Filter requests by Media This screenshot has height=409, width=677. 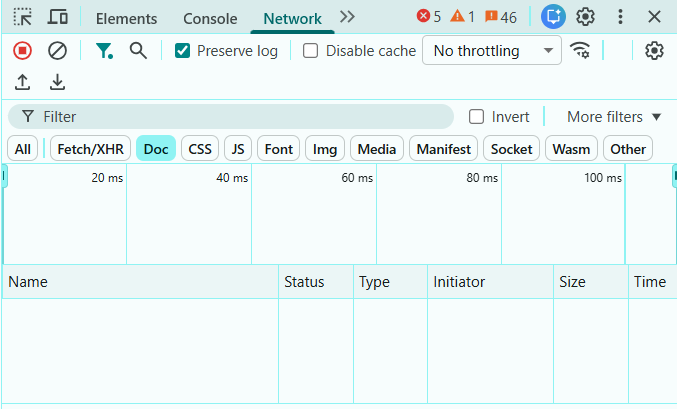pyautogui.click(x=377, y=149)
